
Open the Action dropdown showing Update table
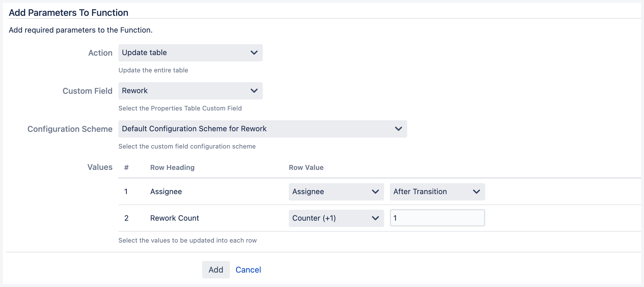coord(190,53)
